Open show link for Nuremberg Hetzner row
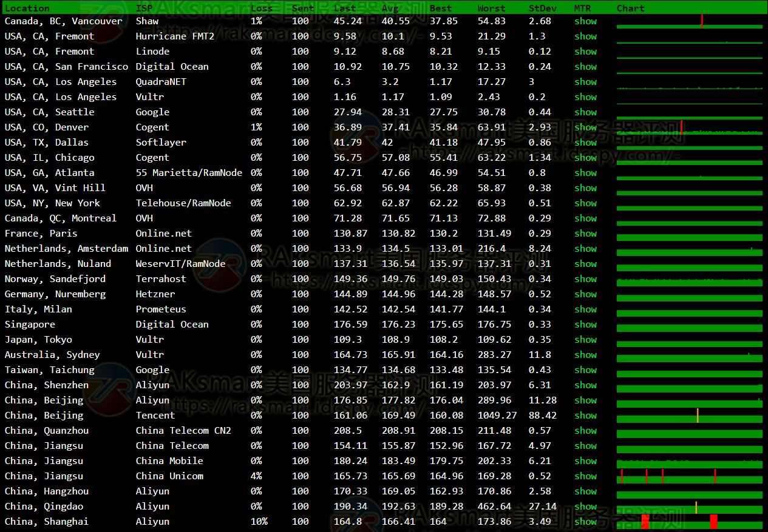 [x=585, y=294]
